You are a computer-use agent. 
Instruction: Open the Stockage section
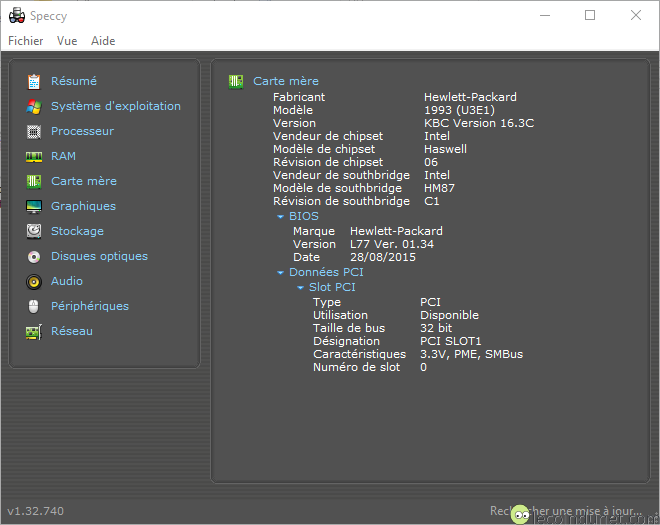pos(77,231)
